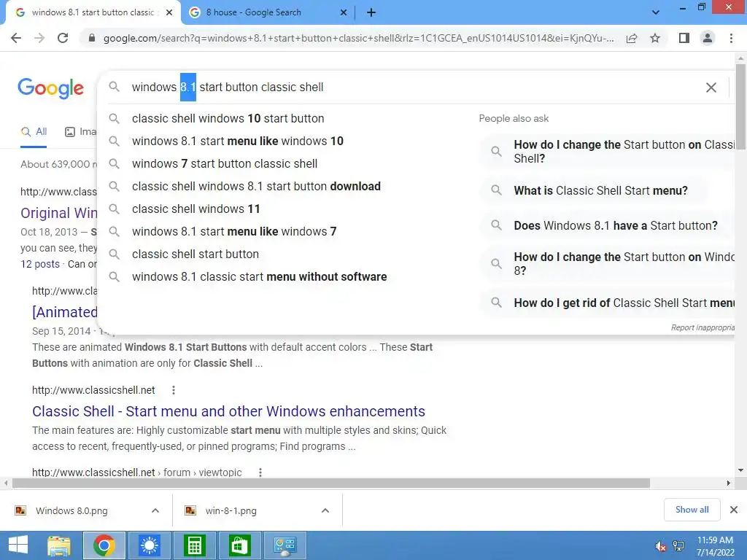Click 'Report inappropriate' link
This screenshot has height=560, width=747.
(703, 327)
